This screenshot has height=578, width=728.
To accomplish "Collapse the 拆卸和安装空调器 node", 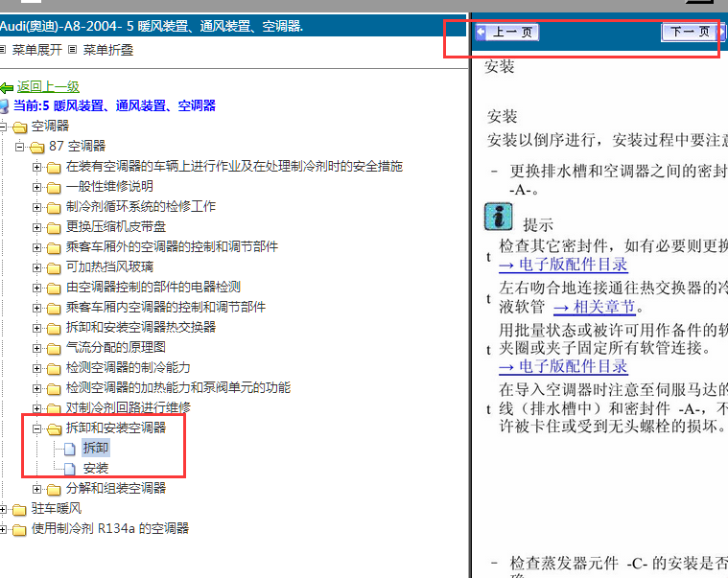I will click(36, 429).
